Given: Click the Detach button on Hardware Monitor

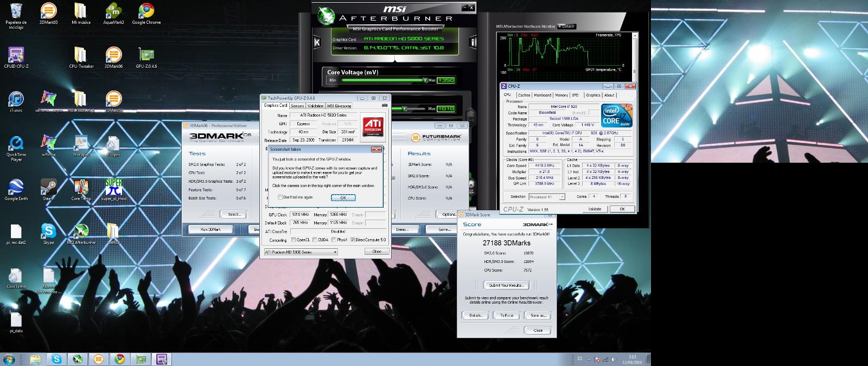Looking at the screenshot, I should 566,26.
